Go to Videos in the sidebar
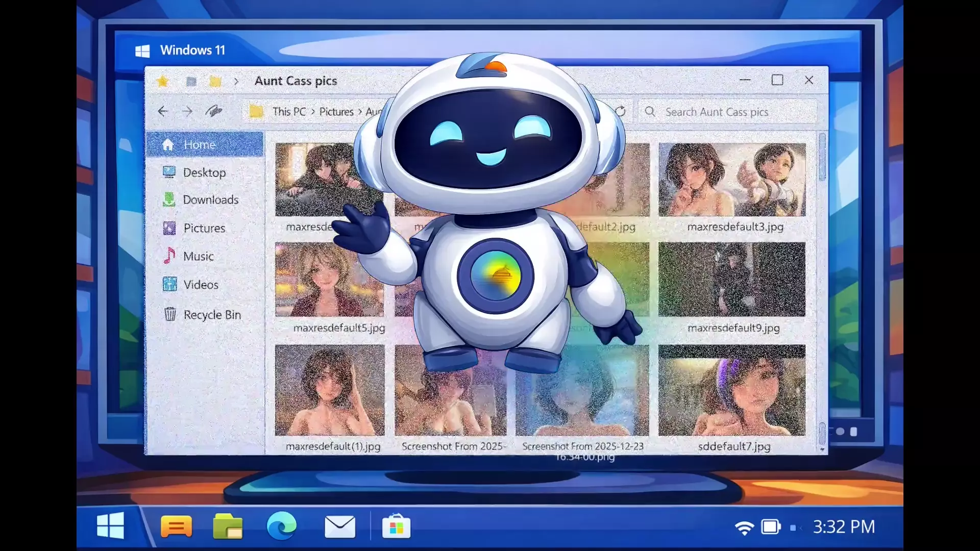The image size is (980, 551). (200, 285)
